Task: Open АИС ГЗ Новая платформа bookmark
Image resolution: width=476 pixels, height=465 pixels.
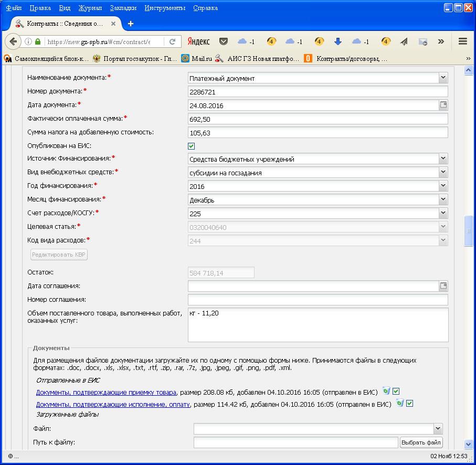Action: tap(258, 59)
